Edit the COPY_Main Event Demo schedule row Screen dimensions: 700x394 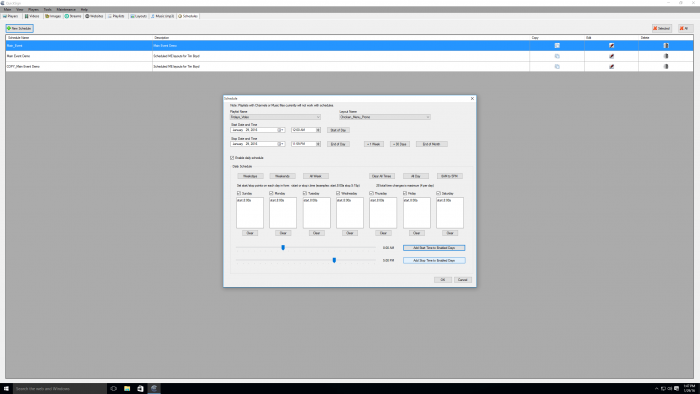click(612, 66)
